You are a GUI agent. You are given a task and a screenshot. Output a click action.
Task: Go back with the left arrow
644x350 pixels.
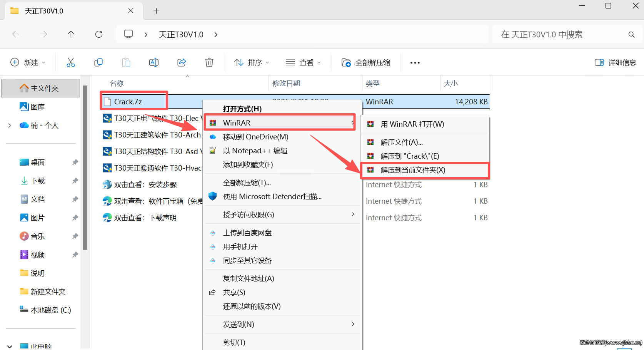click(16, 34)
